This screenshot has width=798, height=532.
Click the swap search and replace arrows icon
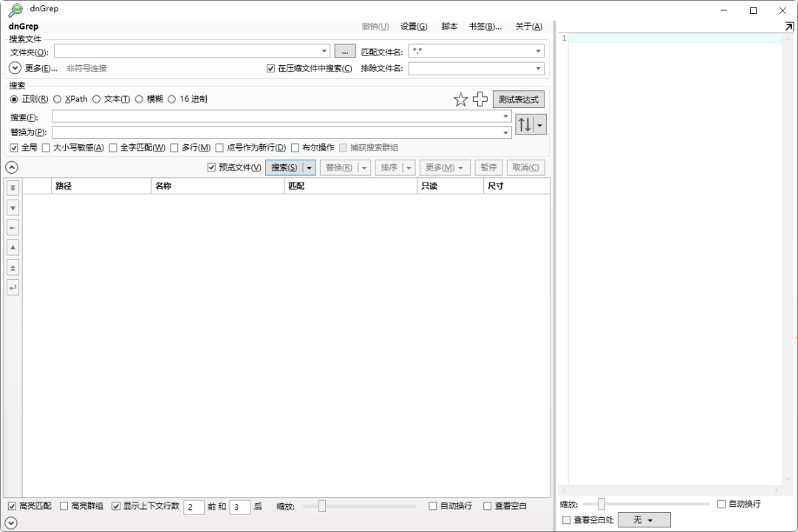tap(525, 124)
